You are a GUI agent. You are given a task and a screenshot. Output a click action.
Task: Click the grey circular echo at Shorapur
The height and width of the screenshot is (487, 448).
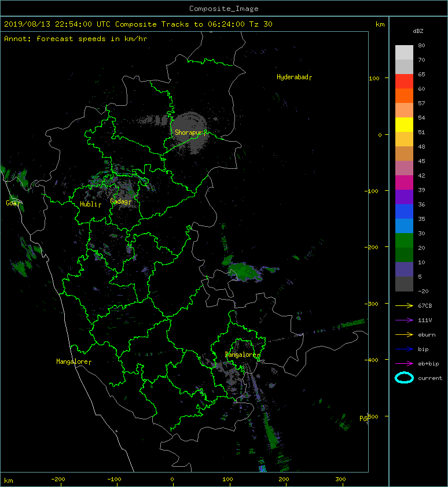coord(190,133)
